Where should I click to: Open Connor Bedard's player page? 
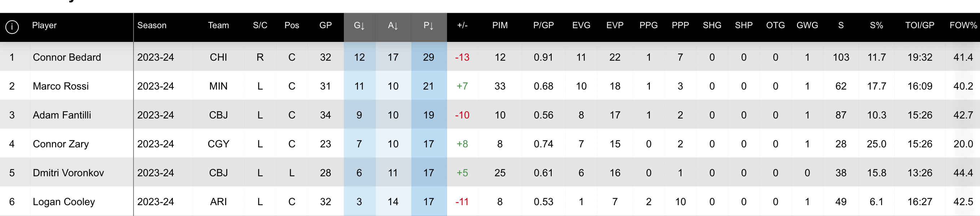tap(67, 57)
